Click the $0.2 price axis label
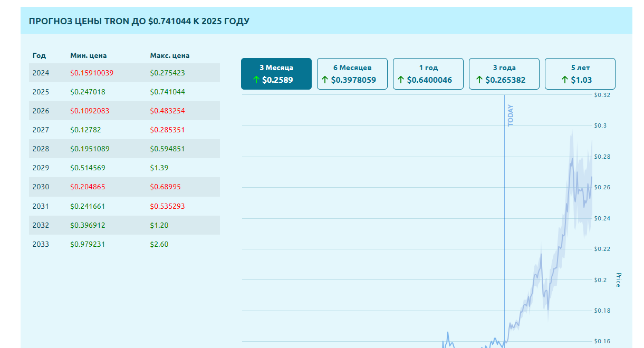 [x=600, y=280]
